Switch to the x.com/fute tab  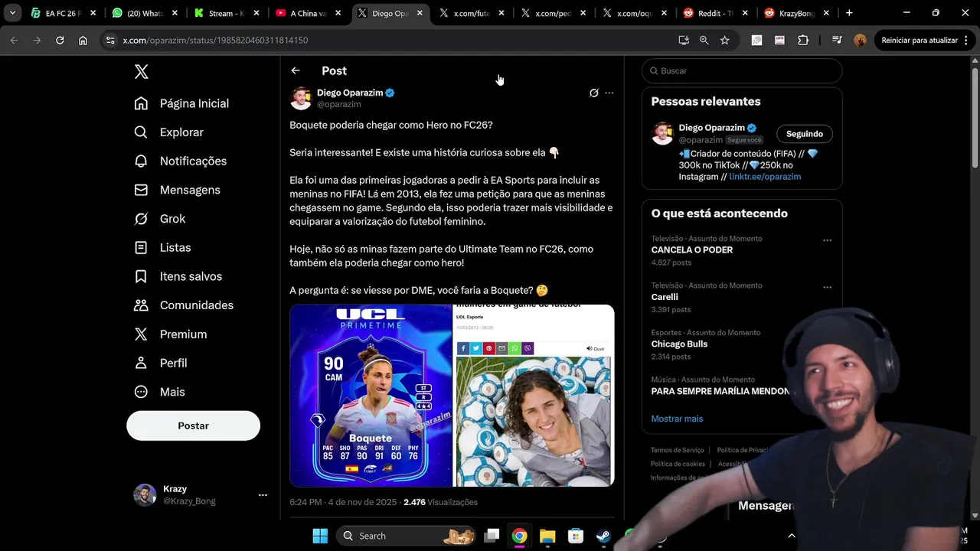[x=471, y=13]
